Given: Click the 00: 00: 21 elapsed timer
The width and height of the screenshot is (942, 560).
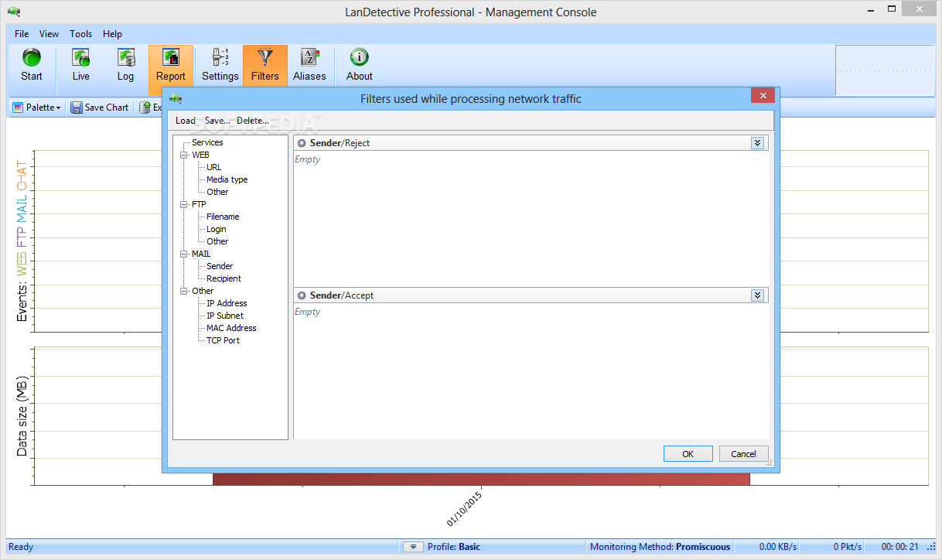Looking at the screenshot, I should tap(899, 547).
